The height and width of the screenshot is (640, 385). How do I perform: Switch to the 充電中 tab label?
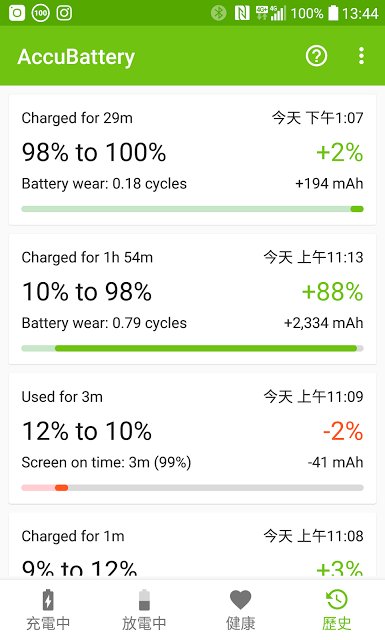(48, 624)
